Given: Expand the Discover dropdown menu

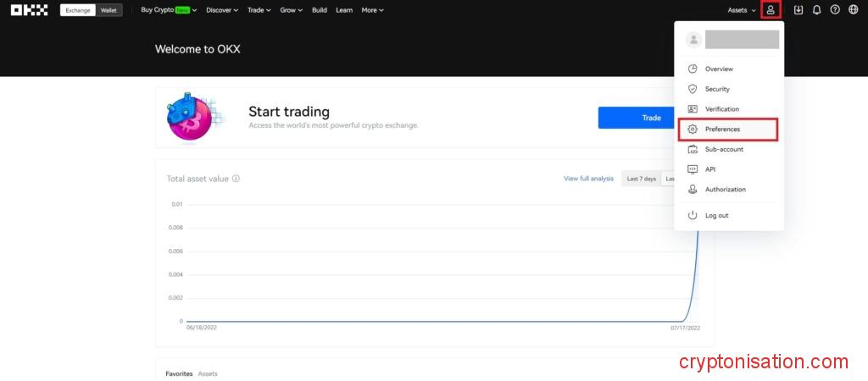Looking at the screenshot, I should pyautogui.click(x=222, y=10).
